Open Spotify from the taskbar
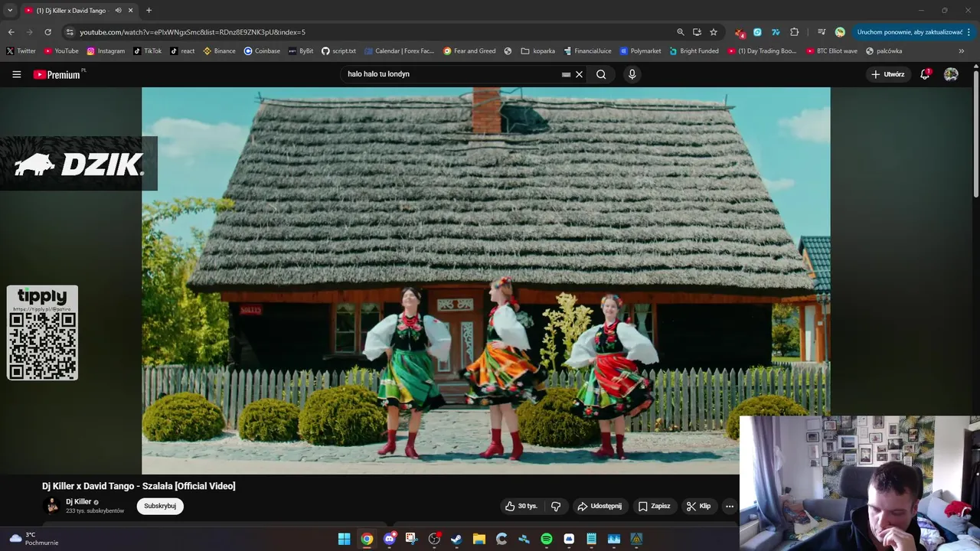Screen dimensions: 980x551 click(547, 539)
